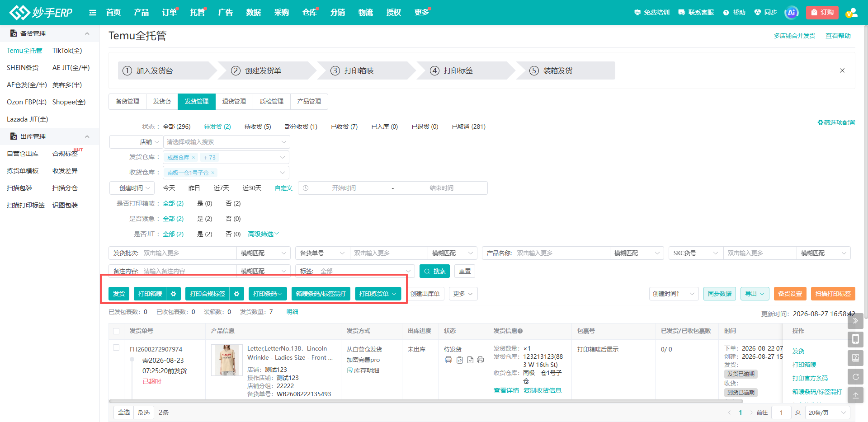The width and height of the screenshot is (868, 422).
Task: Click the 打印合规标签 settings gear icon
Action: (237, 294)
